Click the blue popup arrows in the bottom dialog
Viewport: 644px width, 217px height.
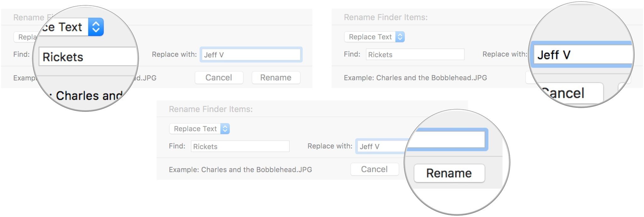[225, 129]
